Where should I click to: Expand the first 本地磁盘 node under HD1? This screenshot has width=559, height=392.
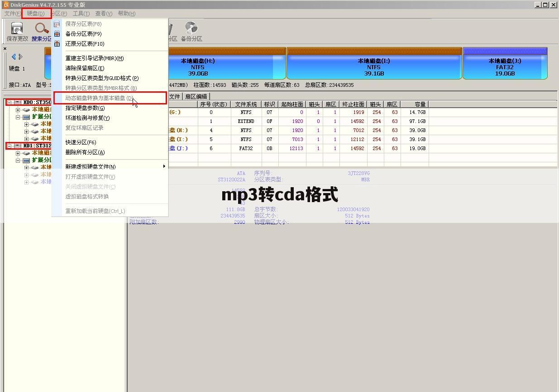coord(18,153)
